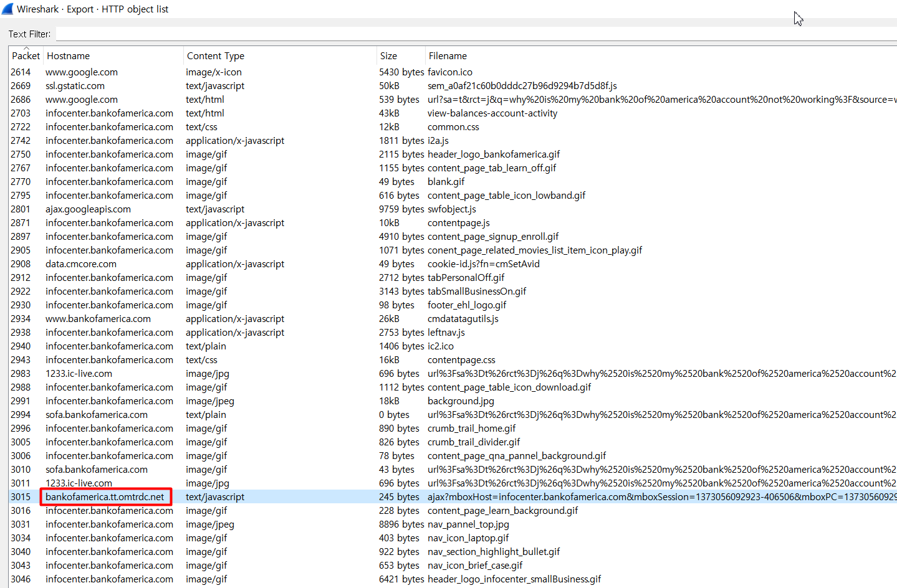Select header_logo_infocenter_smallBusiness.gif file
Screen dimensions: 897x588
(x=514, y=579)
